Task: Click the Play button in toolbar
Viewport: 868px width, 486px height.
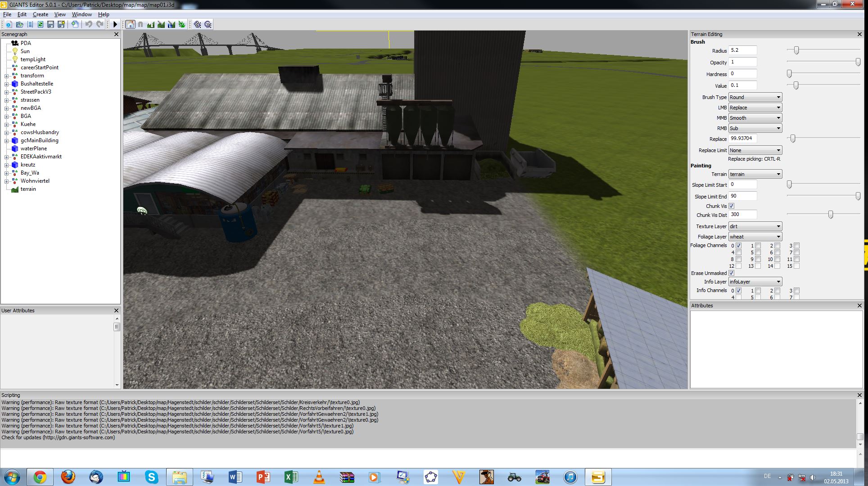Action: 115,24
